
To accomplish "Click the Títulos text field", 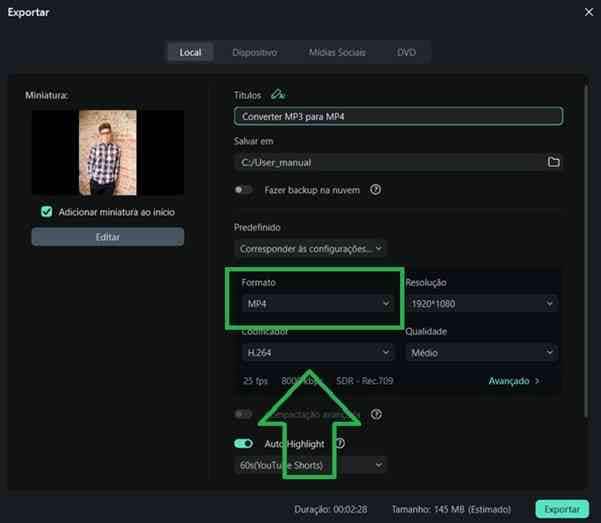I will [398, 116].
